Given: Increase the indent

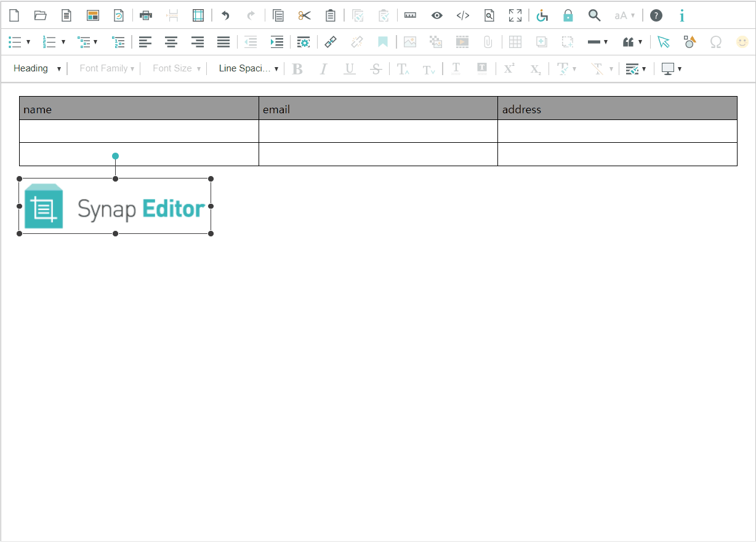Looking at the screenshot, I should 277,42.
